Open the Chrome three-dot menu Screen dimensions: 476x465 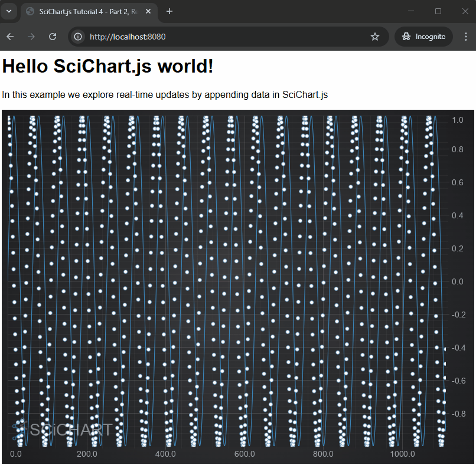pos(465,37)
